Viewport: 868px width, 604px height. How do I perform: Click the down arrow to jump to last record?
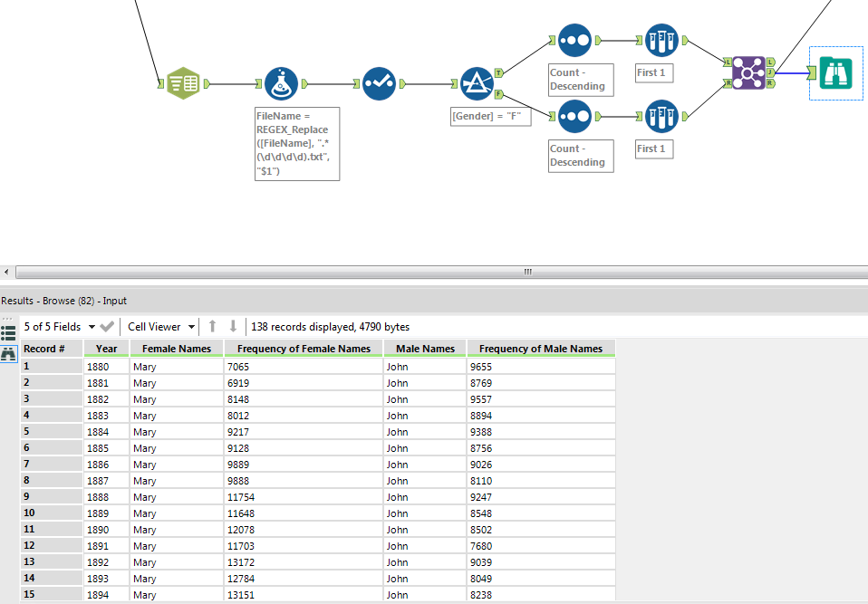pyautogui.click(x=232, y=327)
